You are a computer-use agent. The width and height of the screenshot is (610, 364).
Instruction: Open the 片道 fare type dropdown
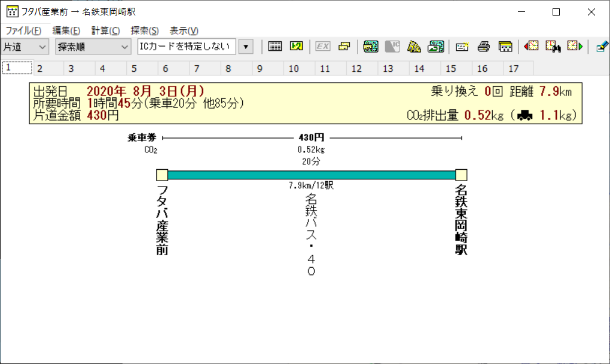25,47
